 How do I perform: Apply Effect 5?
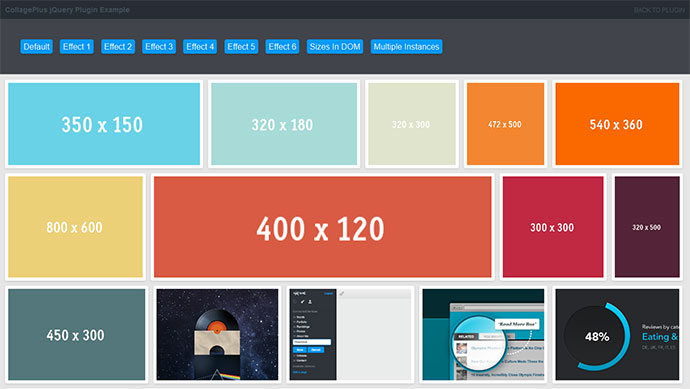[241, 47]
